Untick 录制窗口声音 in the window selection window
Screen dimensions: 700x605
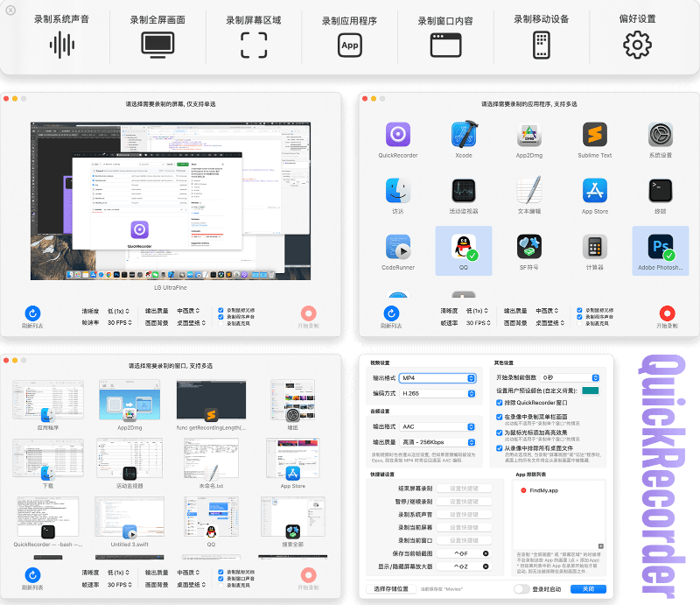coord(220,579)
